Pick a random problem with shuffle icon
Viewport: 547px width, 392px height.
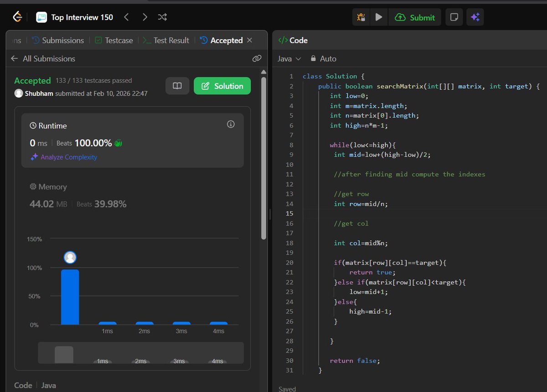(x=162, y=17)
